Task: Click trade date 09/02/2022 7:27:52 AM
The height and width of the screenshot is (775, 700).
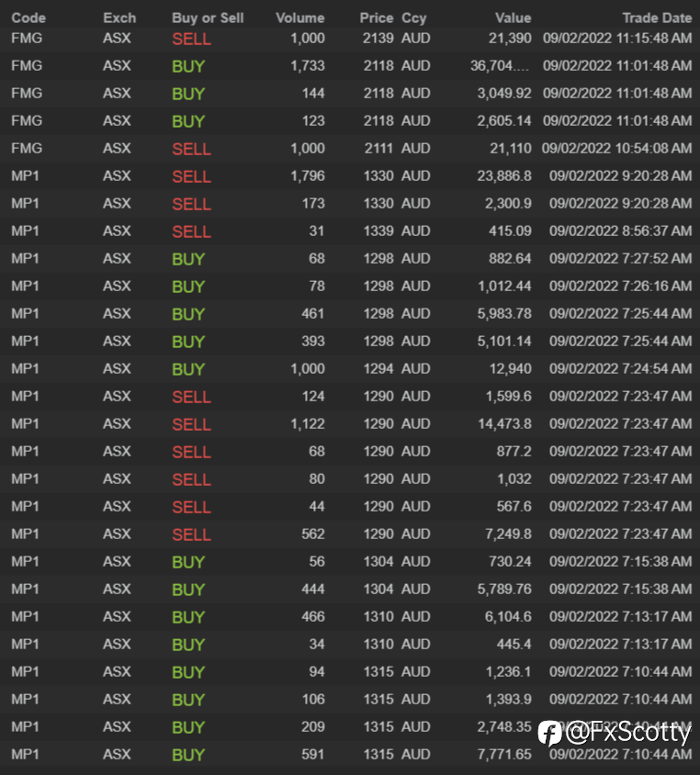Action: click(x=620, y=259)
